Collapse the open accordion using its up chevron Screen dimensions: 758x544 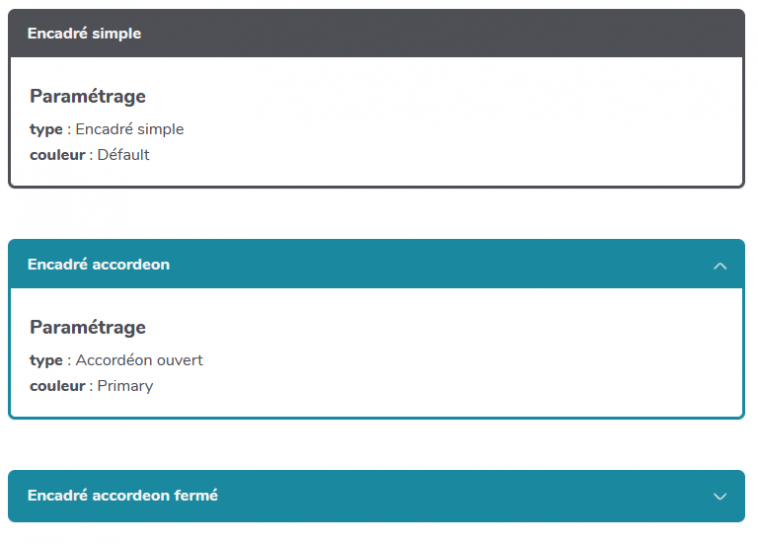click(720, 266)
